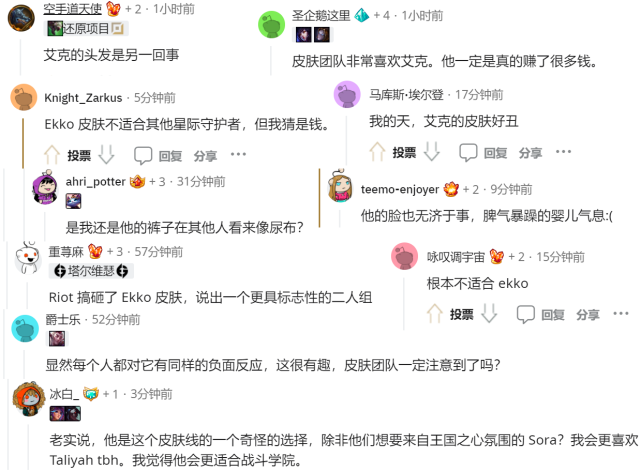Downvote 咏叹调宇宙's comment
Screen dimensions: 641x472
489,313
